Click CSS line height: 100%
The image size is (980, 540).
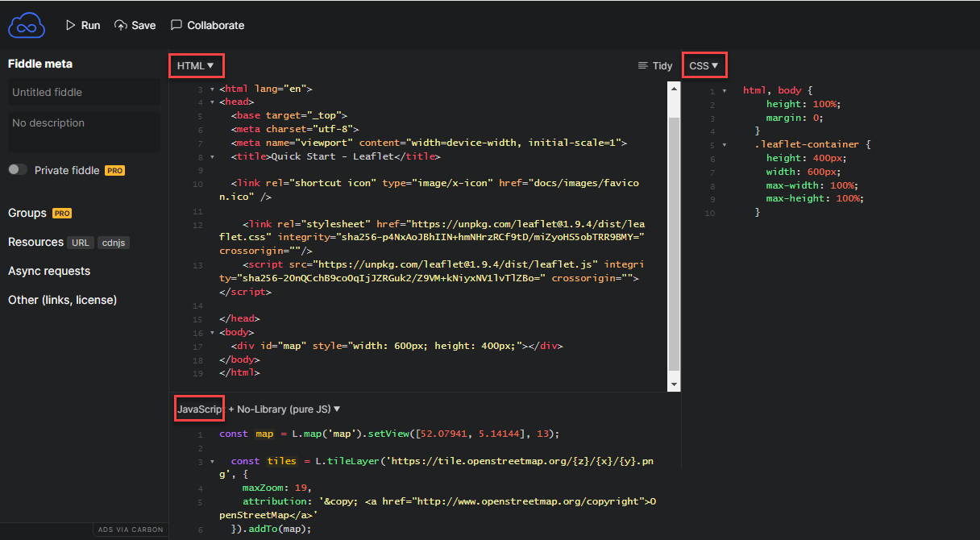pos(804,104)
